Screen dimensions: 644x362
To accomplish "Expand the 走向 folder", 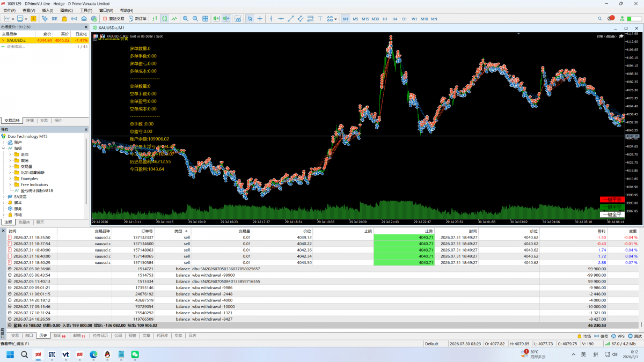I will (10, 154).
